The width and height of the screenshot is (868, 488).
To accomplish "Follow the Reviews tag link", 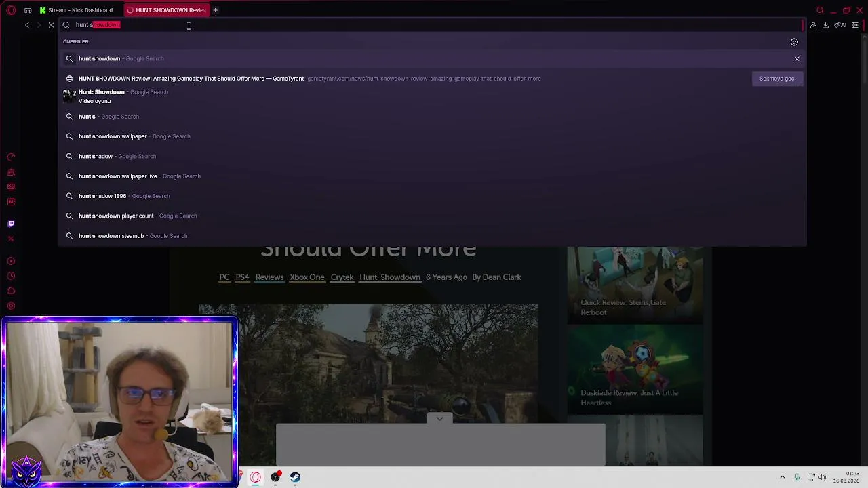I will pyautogui.click(x=269, y=277).
